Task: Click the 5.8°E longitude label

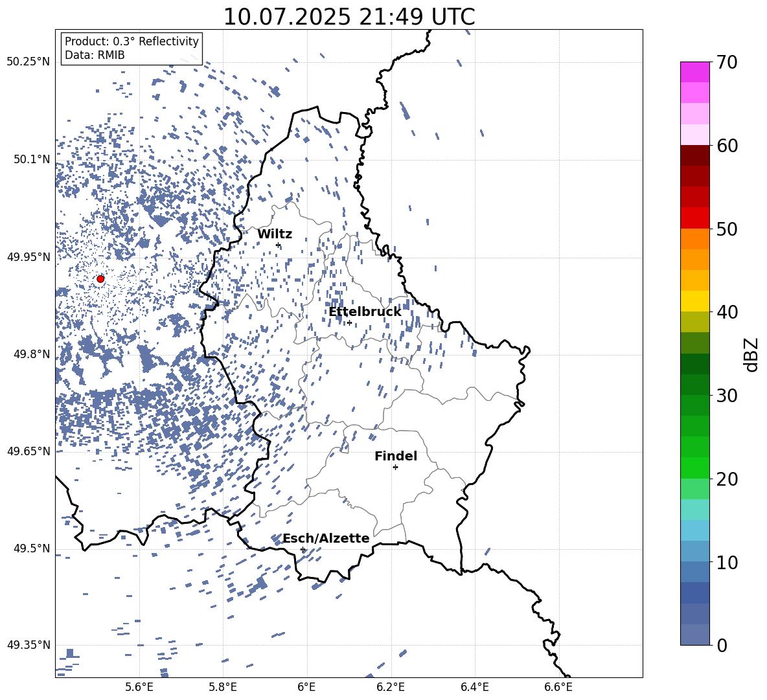Action: pos(223,687)
